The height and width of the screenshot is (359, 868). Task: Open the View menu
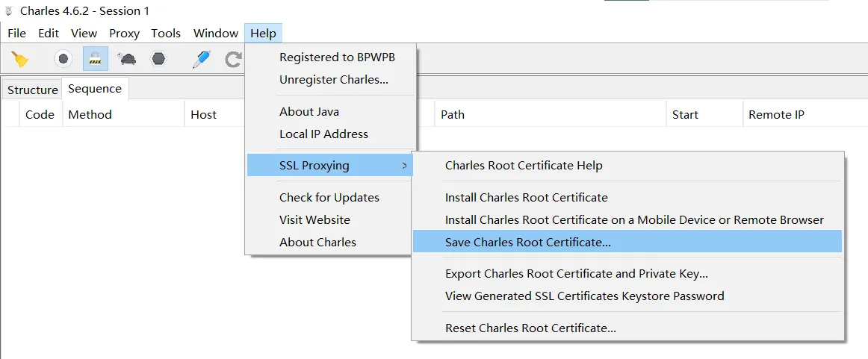click(x=84, y=33)
